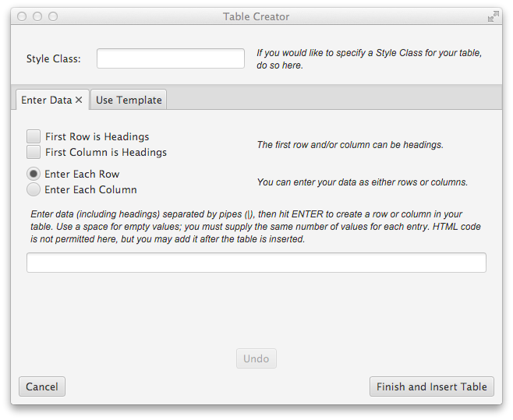This screenshot has width=513, height=420.
Task: Enable First Row is Headings checkbox
Action: 34,136
